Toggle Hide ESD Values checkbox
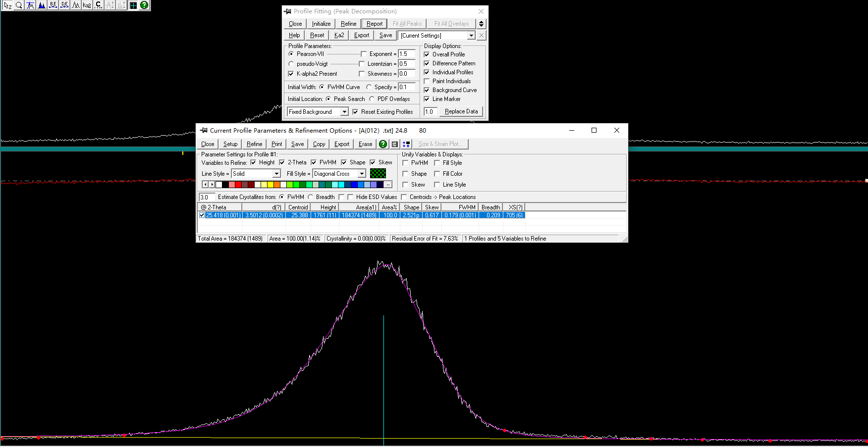The height and width of the screenshot is (447, 868). click(350, 197)
